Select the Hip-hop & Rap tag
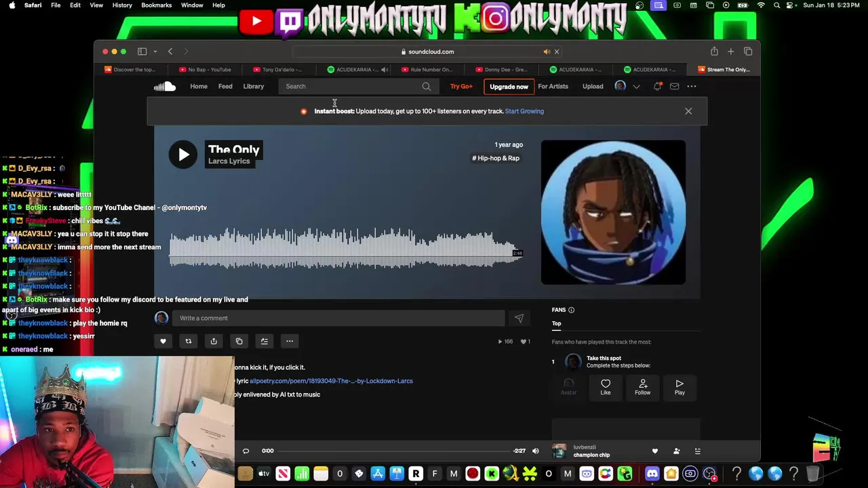Image resolution: width=868 pixels, height=488 pixels. tap(496, 158)
